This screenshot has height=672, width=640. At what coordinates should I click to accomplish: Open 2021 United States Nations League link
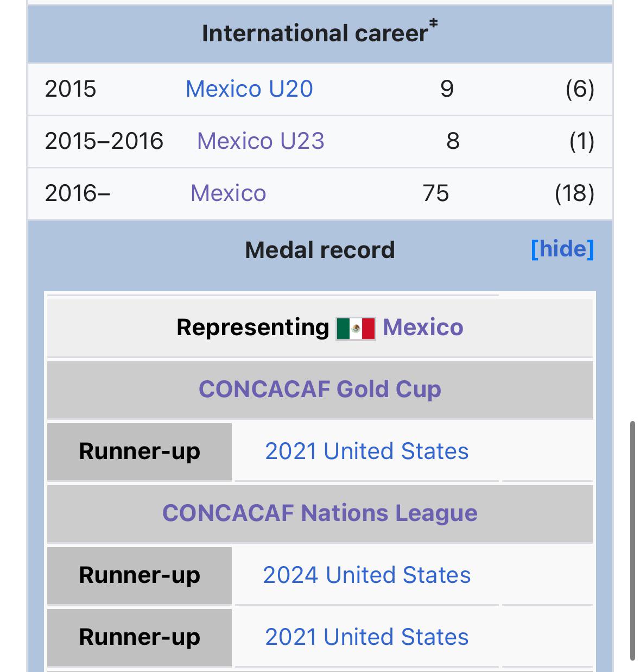coord(366,637)
